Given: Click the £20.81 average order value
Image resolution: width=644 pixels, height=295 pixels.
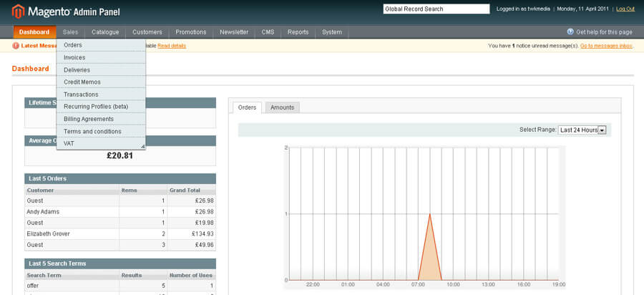Looking at the screenshot, I should tap(120, 155).
